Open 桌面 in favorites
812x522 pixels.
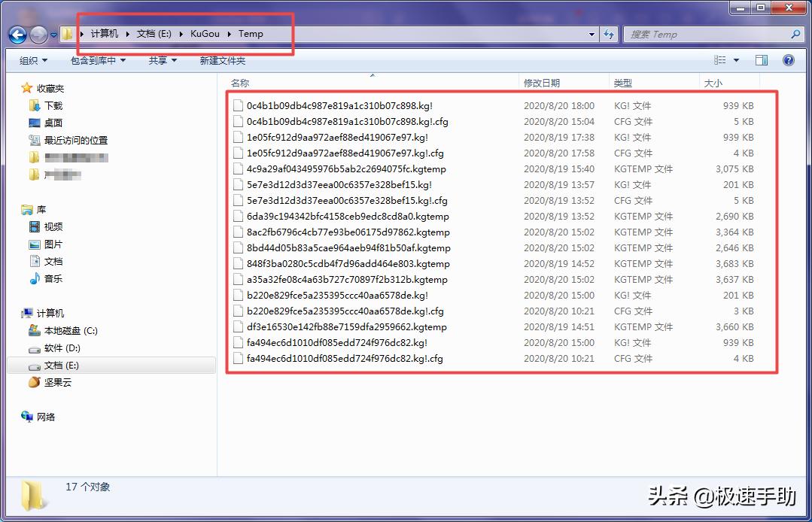tap(53, 123)
